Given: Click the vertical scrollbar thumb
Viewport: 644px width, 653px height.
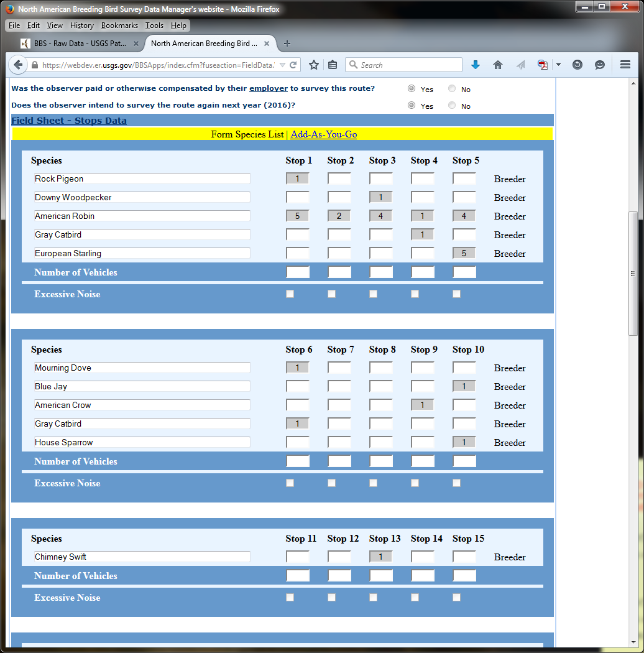Looking at the screenshot, I should click(633, 273).
